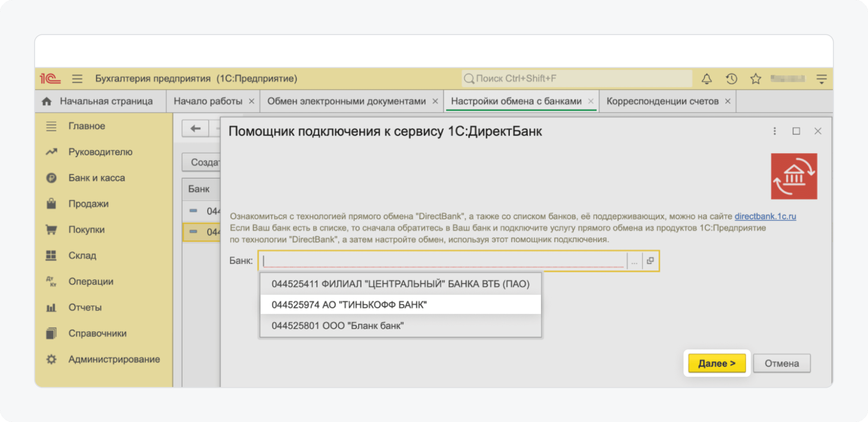Image resolution: width=868 pixels, height=422 pixels.
Task: Open the Главное section
Action: click(x=87, y=126)
